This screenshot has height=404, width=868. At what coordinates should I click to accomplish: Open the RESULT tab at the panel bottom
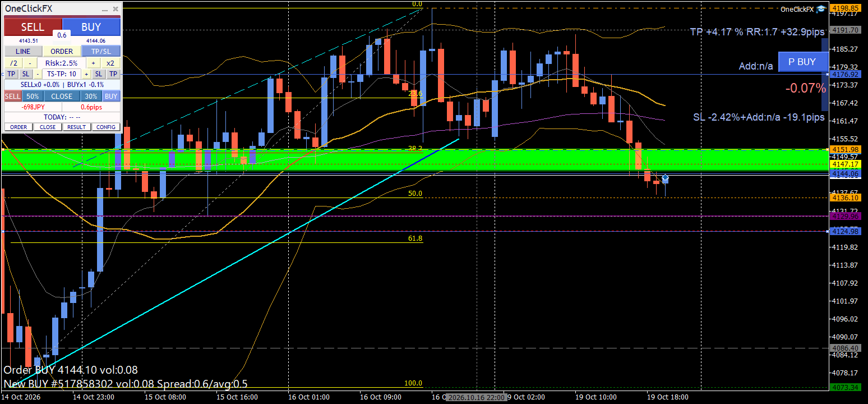(x=77, y=127)
